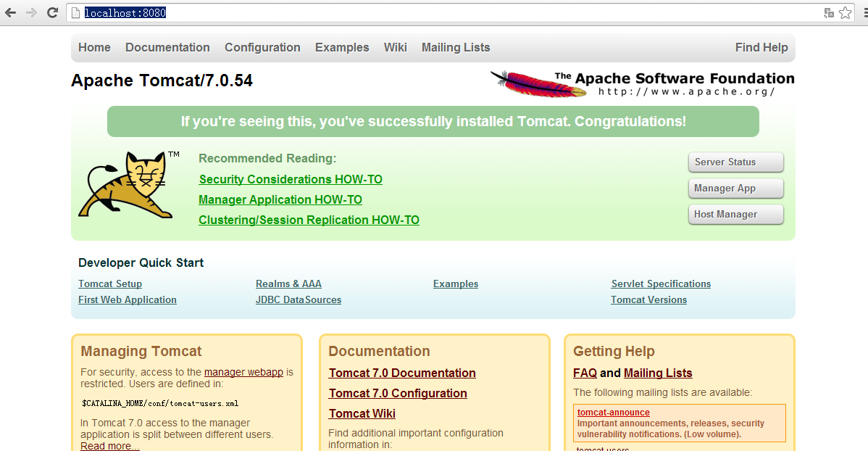Viewport: 868px width, 451px height.
Task: Click the Tomcat cat logo
Action: (x=128, y=184)
